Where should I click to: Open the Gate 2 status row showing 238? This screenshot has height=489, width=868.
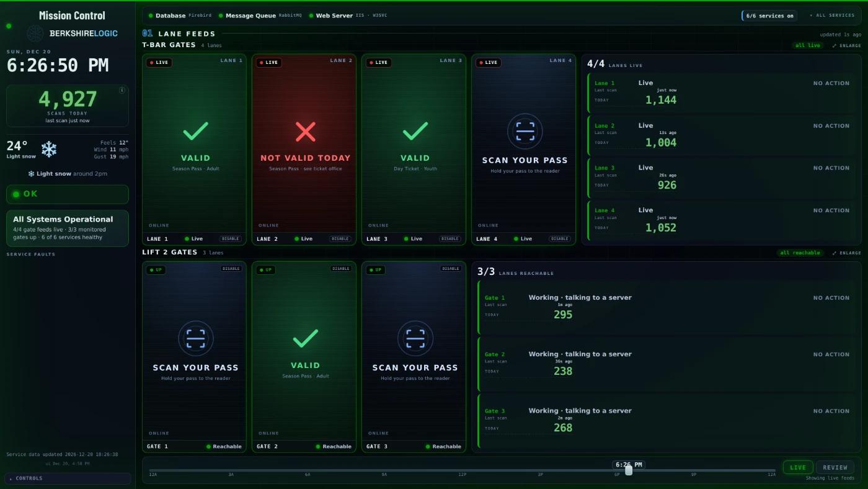[x=666, y=363]
